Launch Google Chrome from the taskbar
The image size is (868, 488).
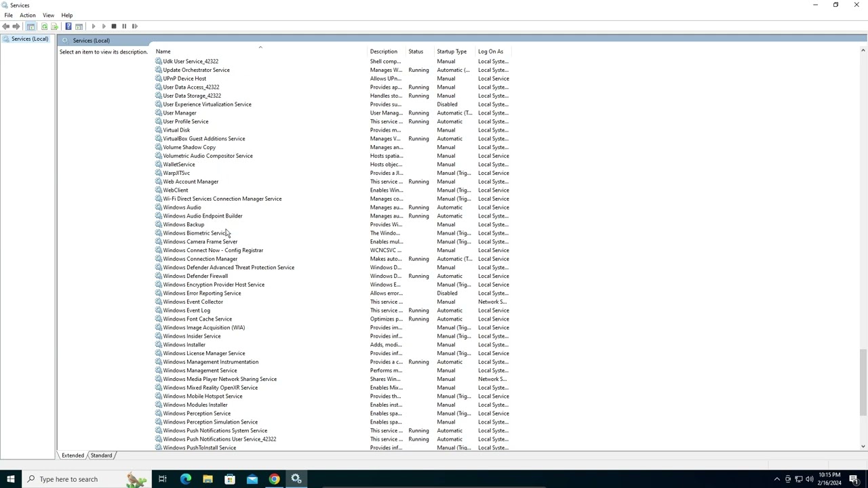tap(274, 479)
